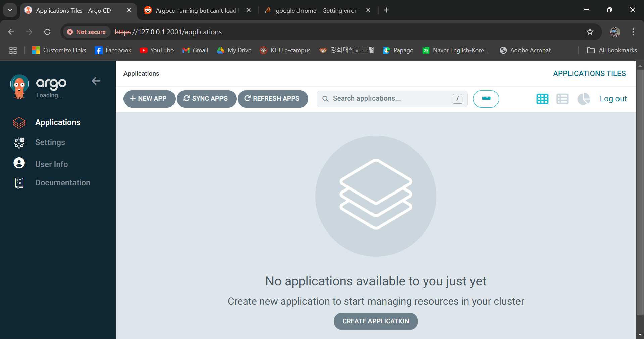The height and width of the screenshot is (339, 644).
Task: Open the Documentation sidebar link
Action: [62, 183]
